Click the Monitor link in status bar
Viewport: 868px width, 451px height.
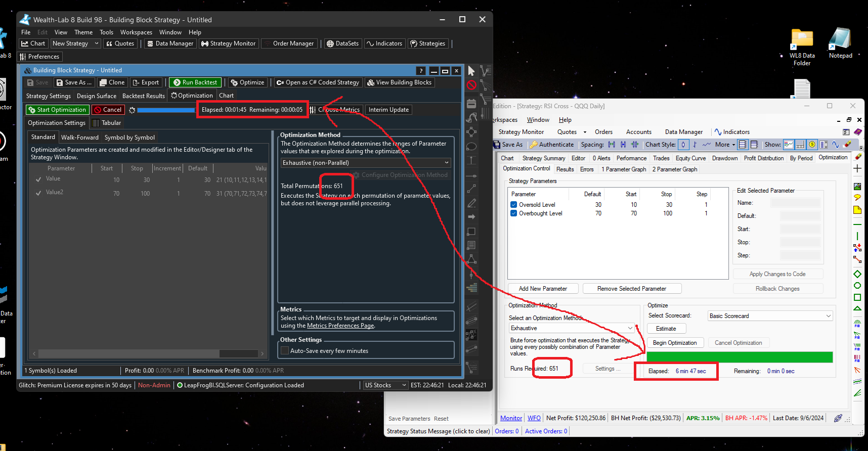[x=511, y=418]
